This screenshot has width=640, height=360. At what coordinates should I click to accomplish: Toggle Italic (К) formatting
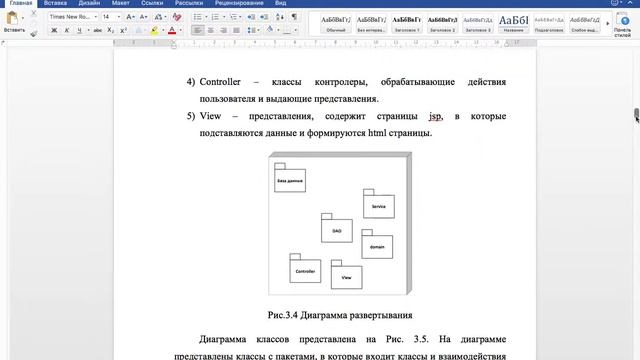click(x=67, y=31)
